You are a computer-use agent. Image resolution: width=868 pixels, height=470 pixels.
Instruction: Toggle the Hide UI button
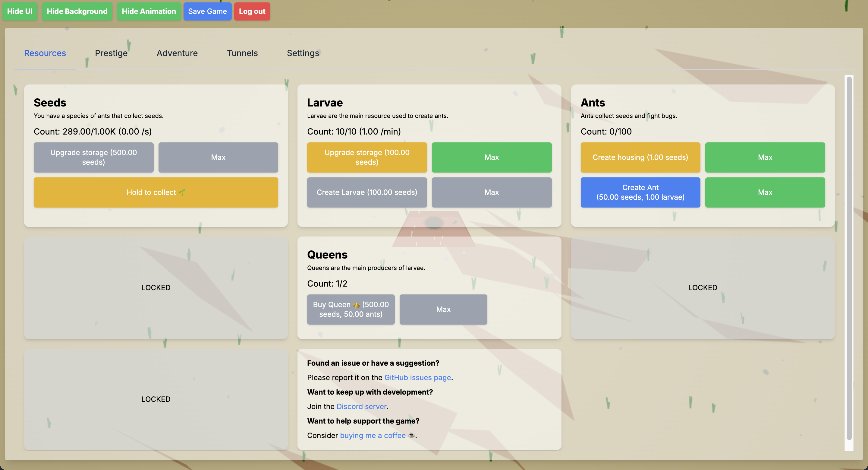click(x=20, y=11)
